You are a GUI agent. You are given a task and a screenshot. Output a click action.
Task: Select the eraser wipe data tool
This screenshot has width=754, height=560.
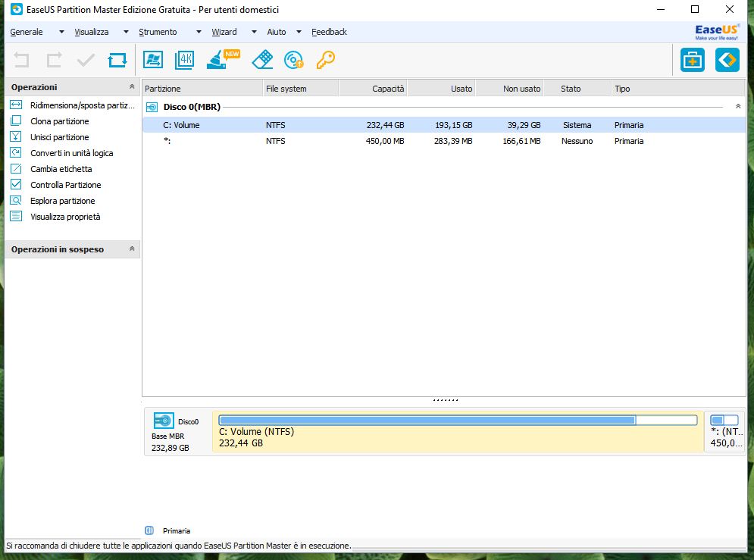262,60
